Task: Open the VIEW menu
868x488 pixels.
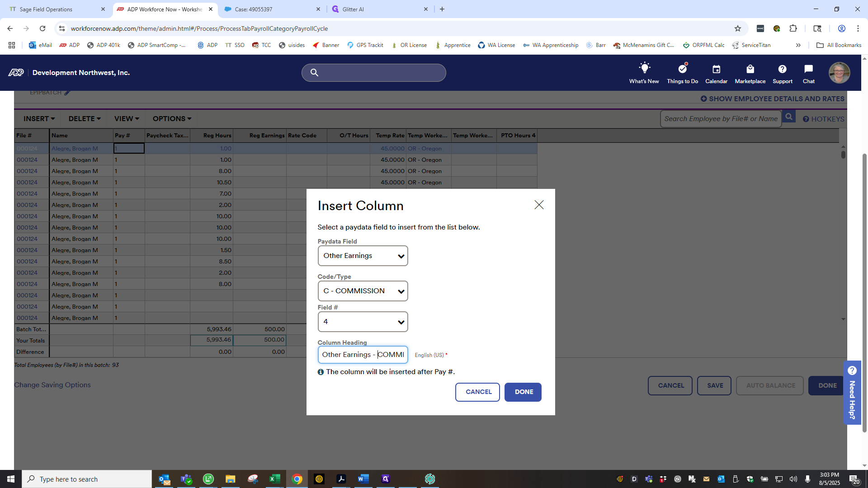Action: pos(127,118)
